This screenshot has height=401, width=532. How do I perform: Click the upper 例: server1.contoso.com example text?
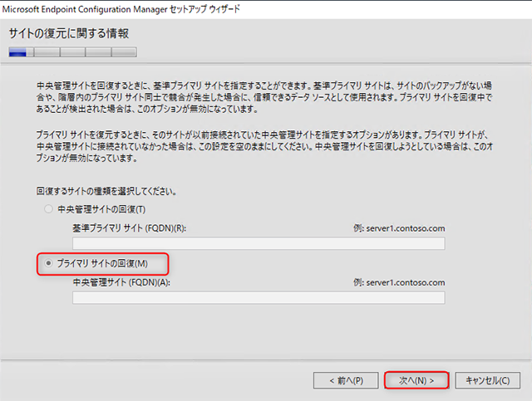pyautogui.click(x=398, y=227)
